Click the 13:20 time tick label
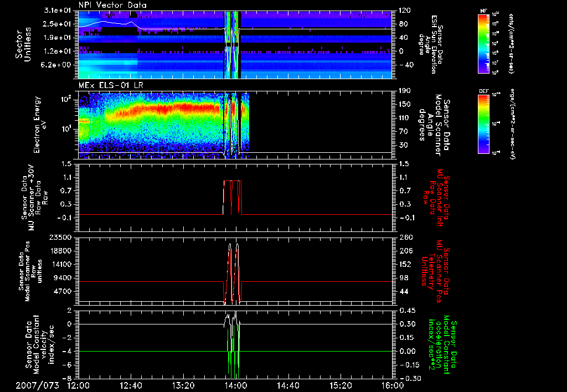The image size is (567, 392). tap(183, 385)
